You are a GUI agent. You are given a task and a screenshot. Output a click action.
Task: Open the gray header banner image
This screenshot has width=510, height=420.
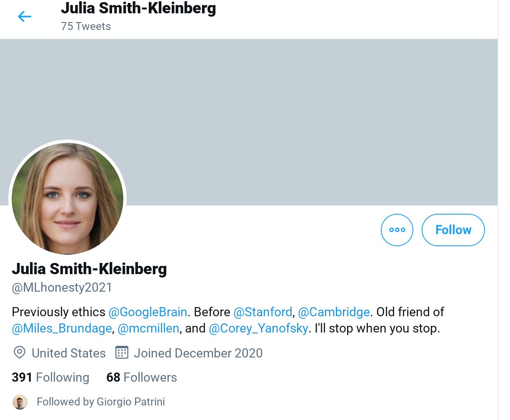(249, 122)
